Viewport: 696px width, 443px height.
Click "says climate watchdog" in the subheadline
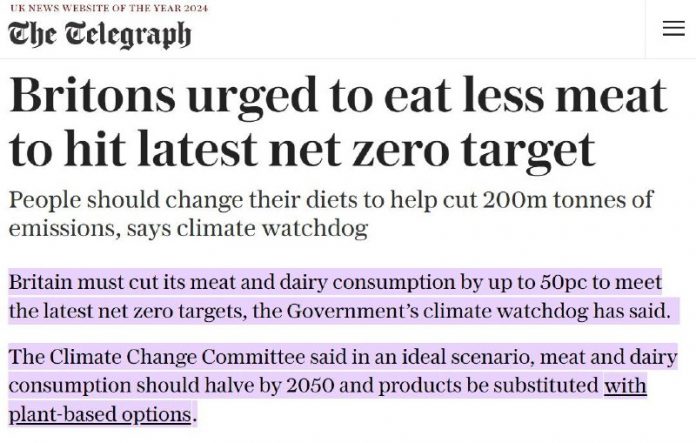[x=255, y=229]
